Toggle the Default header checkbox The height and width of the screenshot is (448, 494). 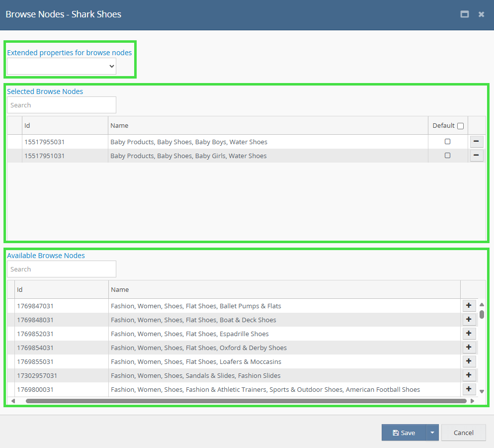(460, 126)
